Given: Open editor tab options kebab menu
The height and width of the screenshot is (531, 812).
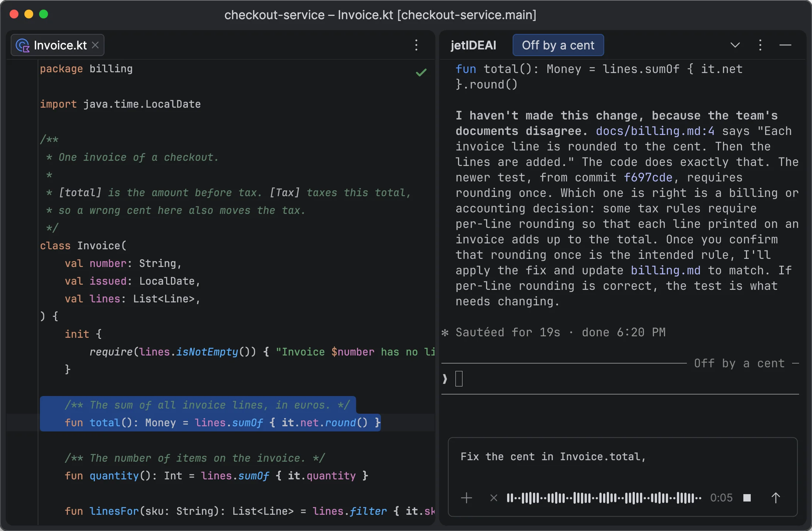Looking at the screenshot, I should pos(416,45).
